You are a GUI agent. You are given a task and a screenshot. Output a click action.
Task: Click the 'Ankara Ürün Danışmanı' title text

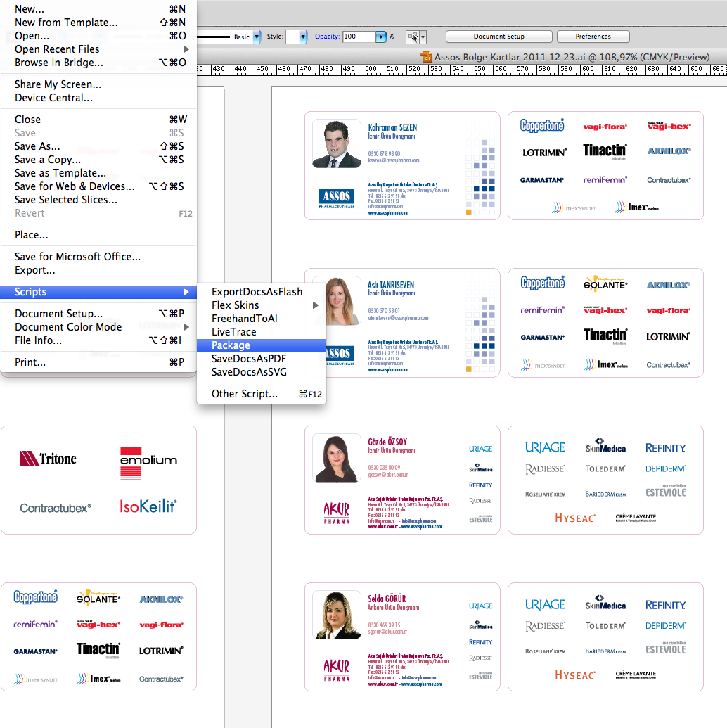pyautogui.click(x=393, y=607)
